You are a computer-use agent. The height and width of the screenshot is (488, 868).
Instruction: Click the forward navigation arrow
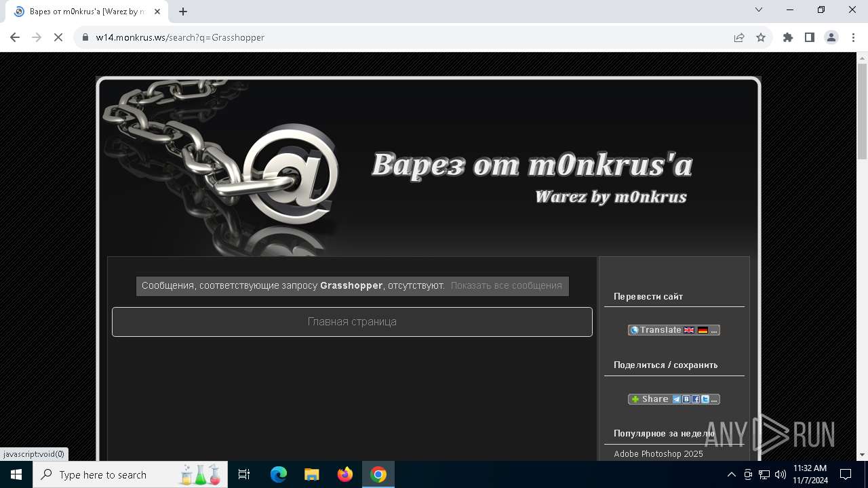tap(37, 37)
